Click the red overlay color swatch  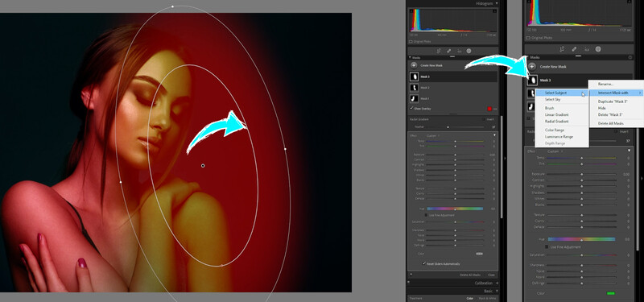point(489,109)
